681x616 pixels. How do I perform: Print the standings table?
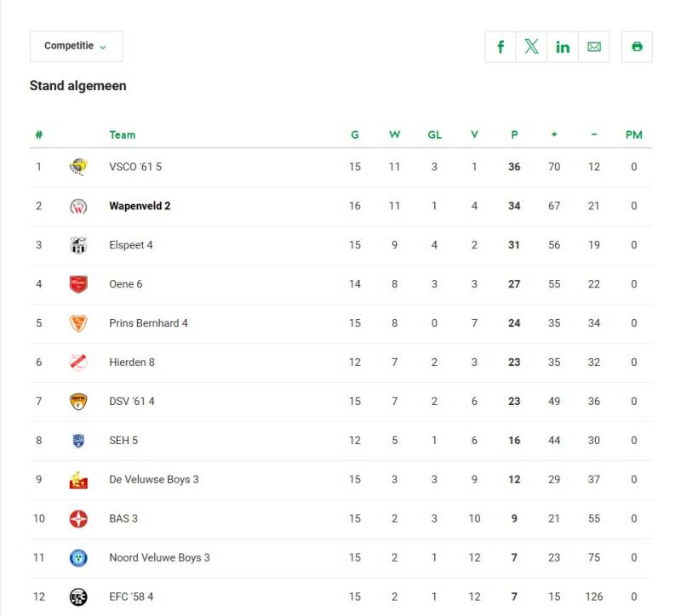pos(637,47)
